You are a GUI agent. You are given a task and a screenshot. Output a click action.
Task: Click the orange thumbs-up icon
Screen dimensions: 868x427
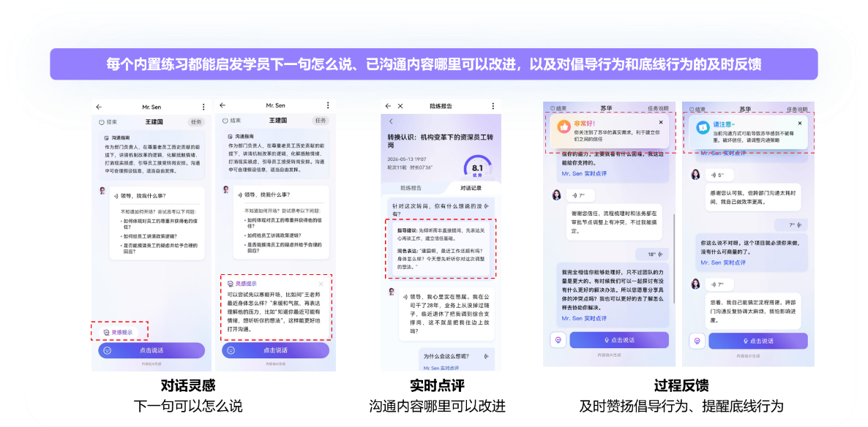click(564, 127)
